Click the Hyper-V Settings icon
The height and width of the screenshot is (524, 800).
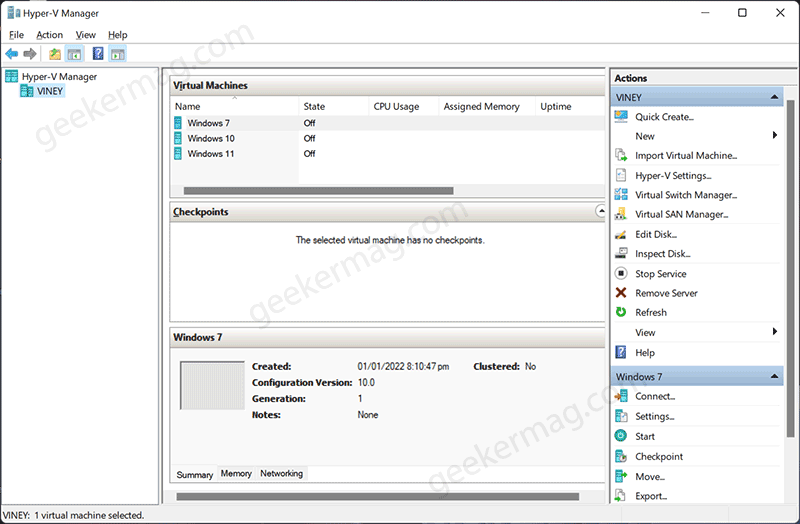(621, 175)
